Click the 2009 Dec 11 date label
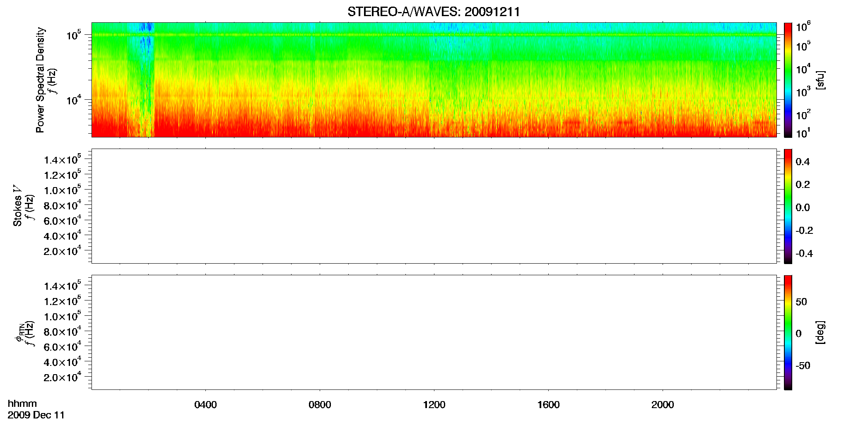Screen dimensions: 868x447 [36, 415]
